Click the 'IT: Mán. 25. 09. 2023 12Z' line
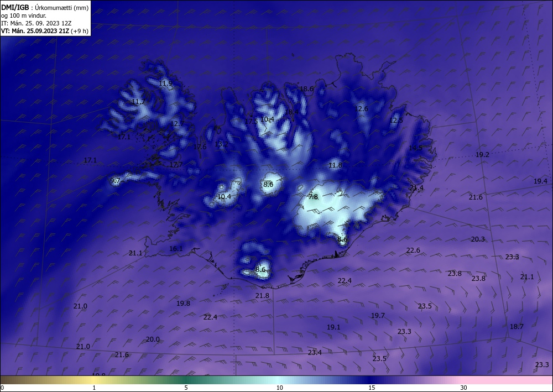Viewport: 553px width, 392px height. pos(36,23)
